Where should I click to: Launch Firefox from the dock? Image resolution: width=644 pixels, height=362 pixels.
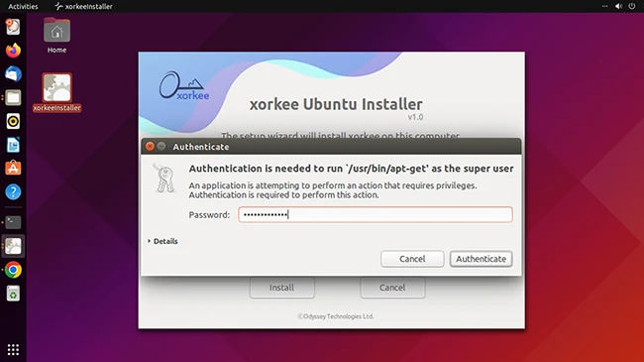click(13, 51)
